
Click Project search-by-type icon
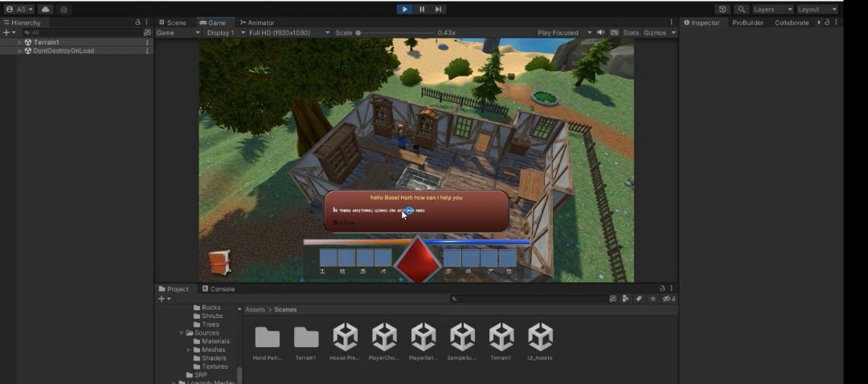click(x=612, y=299)
